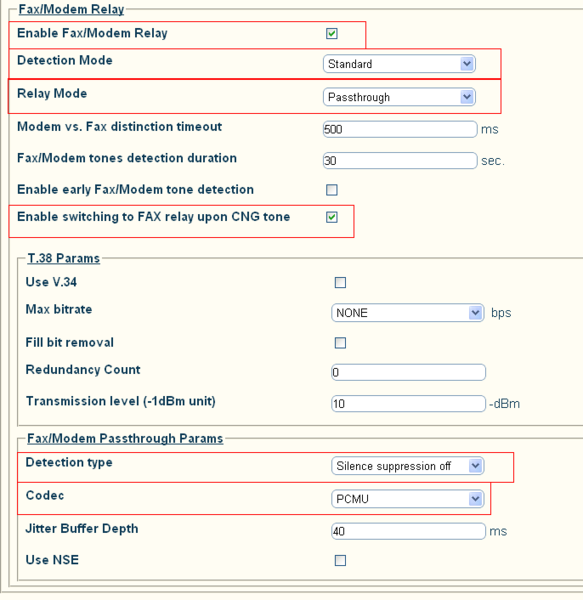This screenshot has height=600, width=583.
Task: Click the Fax/Modem tones detection duration field
Action: click(x=400, y=161)
